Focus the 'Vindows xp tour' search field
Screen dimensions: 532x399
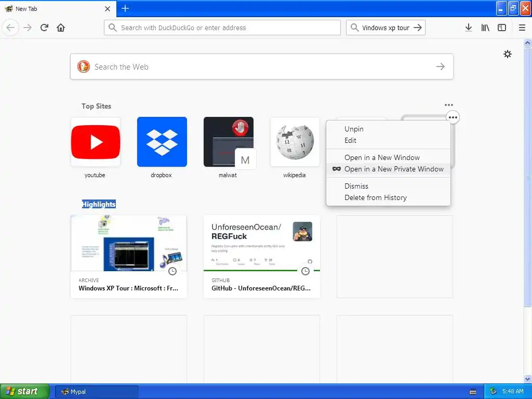(385, 28)
